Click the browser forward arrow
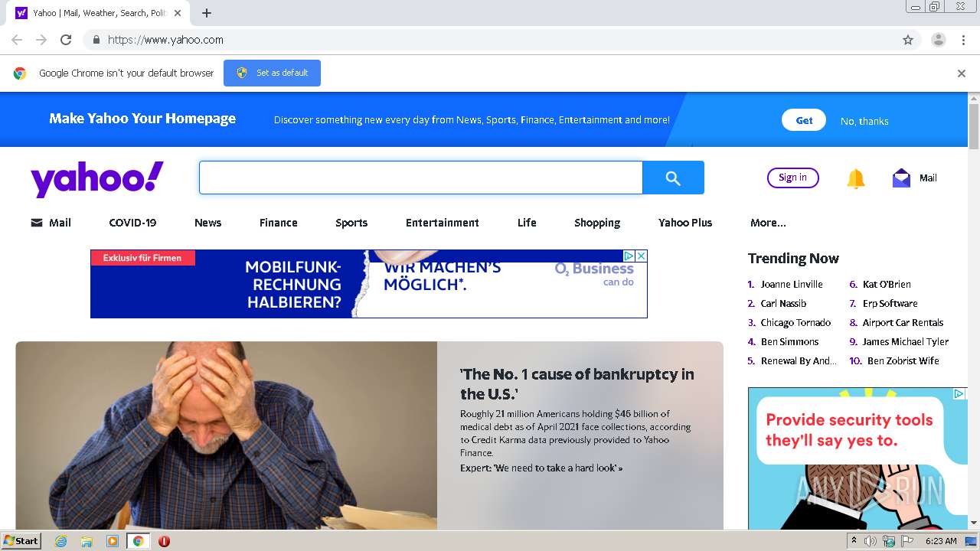The height and width of the screenshot is (551, 980). click(41, 40)
